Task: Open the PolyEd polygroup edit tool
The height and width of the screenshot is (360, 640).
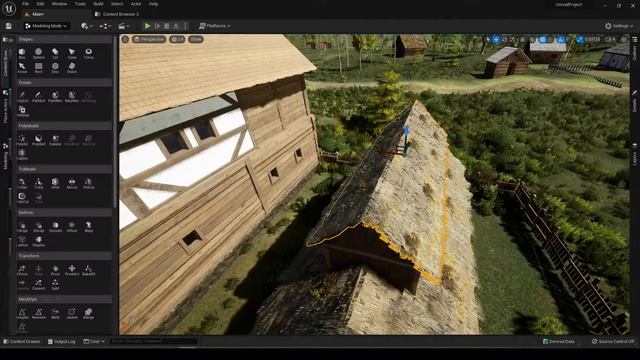Action: (x=22, y=140)
